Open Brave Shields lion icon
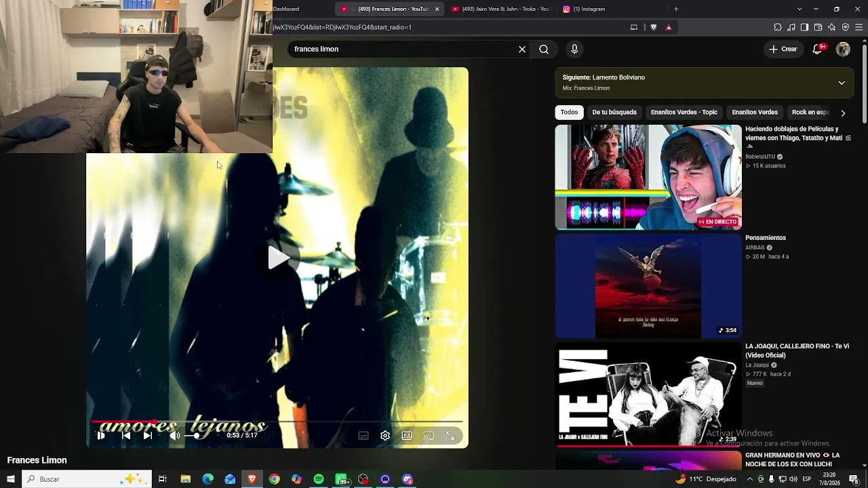The height and width of the screenshot is (488, 868). point(654,27)
